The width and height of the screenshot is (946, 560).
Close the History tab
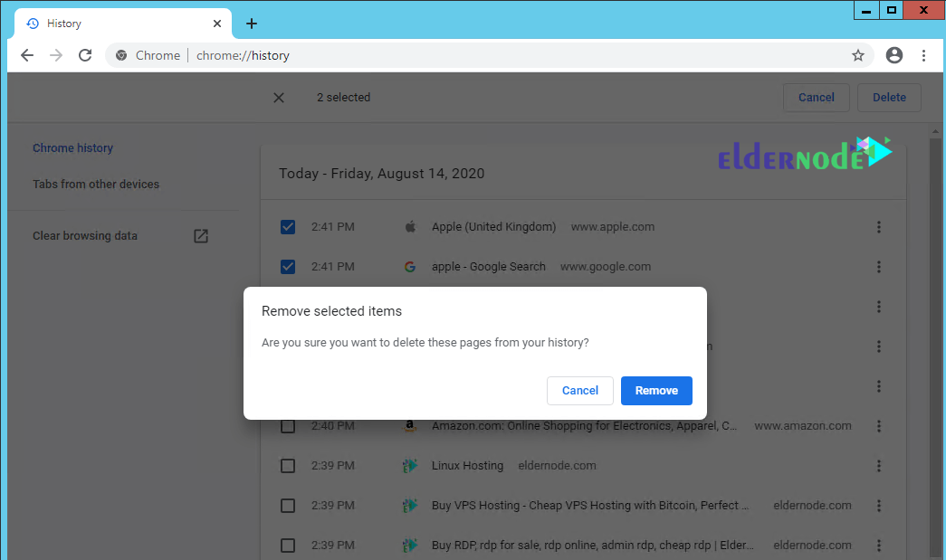click(x=217, y=24)
